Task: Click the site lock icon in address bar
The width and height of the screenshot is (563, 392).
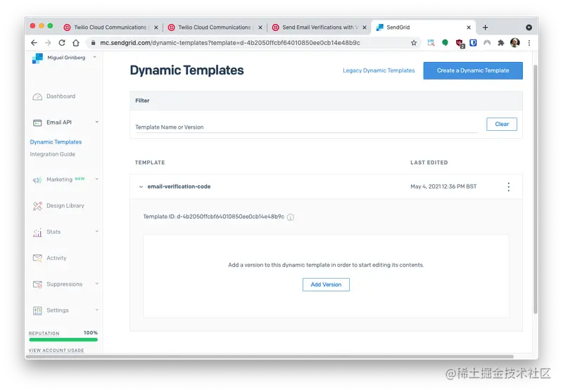Action: 94,43
